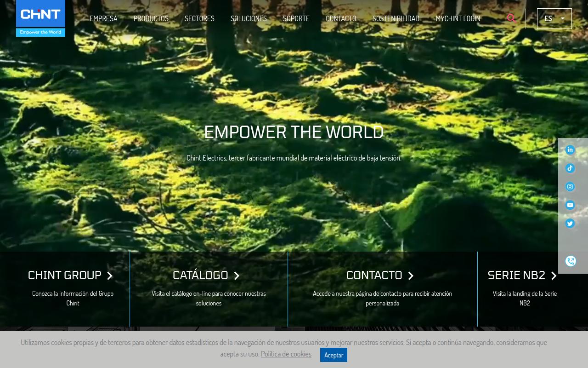Image resolution: width=588 pixels, height=368 pixels.
Task: Accept cookies with the Aceptar button
Action: click(x=334, y=355)
